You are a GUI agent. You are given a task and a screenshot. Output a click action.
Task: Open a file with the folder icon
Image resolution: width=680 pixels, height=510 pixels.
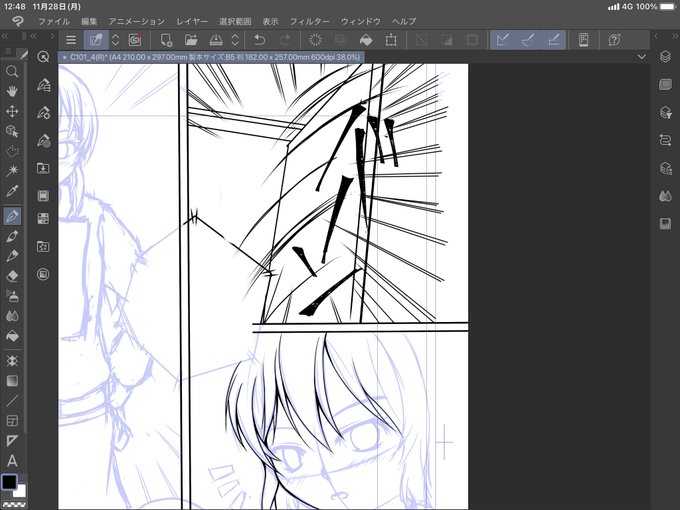pos(191,40)
